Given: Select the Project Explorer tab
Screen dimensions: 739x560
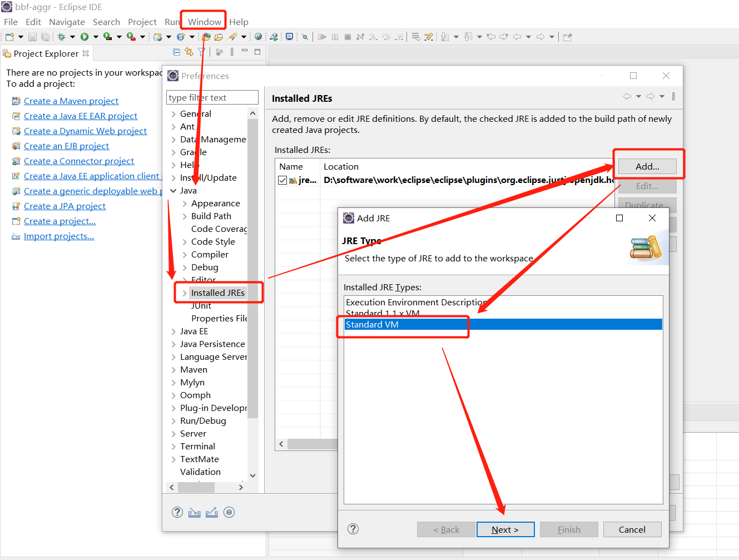Looking at the screenshot, I should pyautogui.click(x=46, y=53).
